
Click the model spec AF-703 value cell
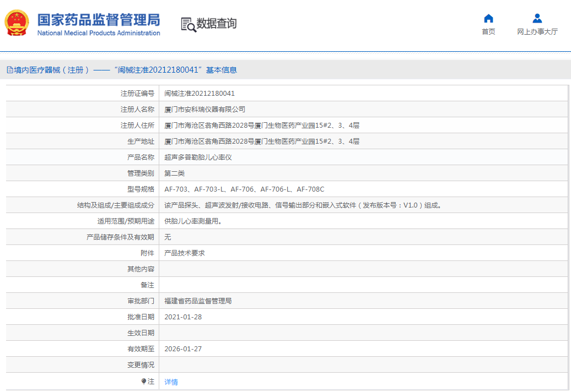point(244,189)
